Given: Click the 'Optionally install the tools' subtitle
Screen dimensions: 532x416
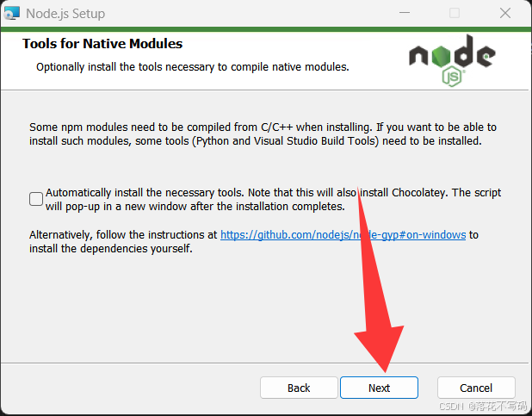Looking at the screenshot, I should coord(193,67).
